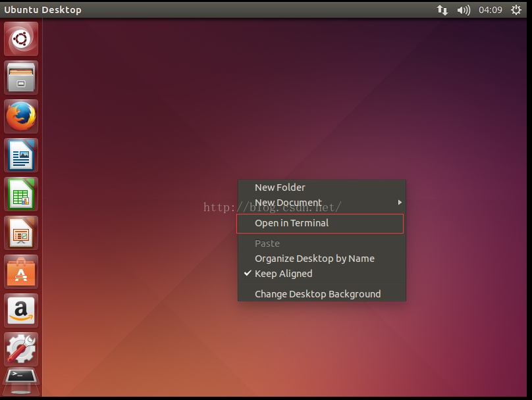Screen dimensions: 532x400
Task: Launch LibreOffice Writer
Action: pos(21,155)
